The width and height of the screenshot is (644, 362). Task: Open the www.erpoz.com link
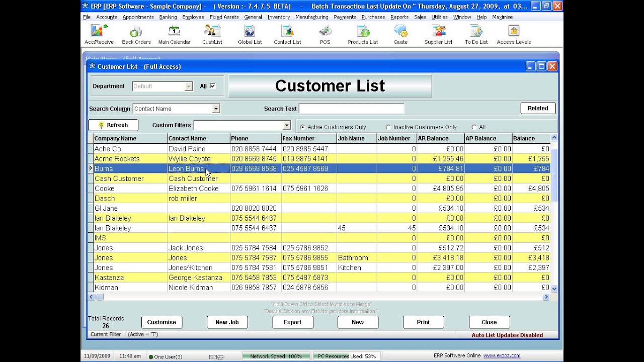[x=502, y=355]
